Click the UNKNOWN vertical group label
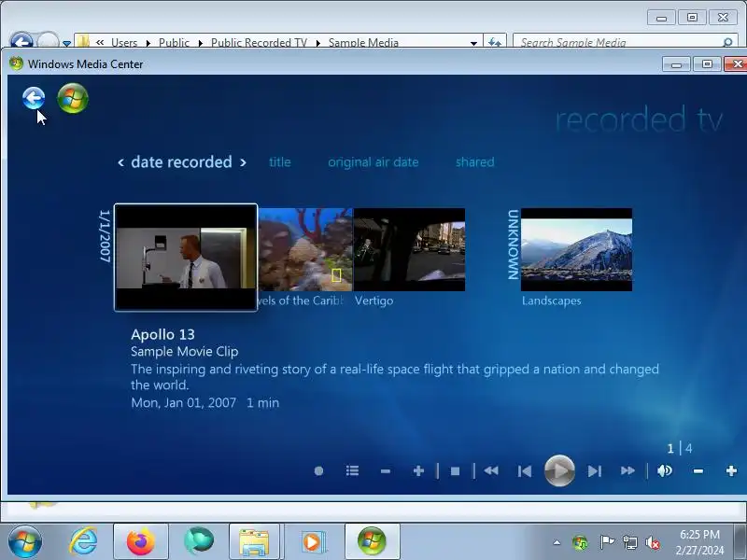The height and width of the screenshot is (560, 747). (x=513, y=245)
